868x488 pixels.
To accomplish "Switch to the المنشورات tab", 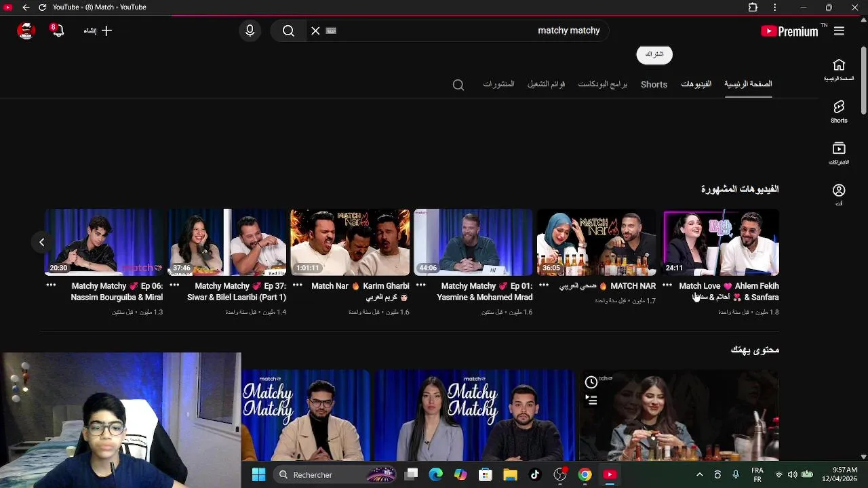I will coord(498,84).
